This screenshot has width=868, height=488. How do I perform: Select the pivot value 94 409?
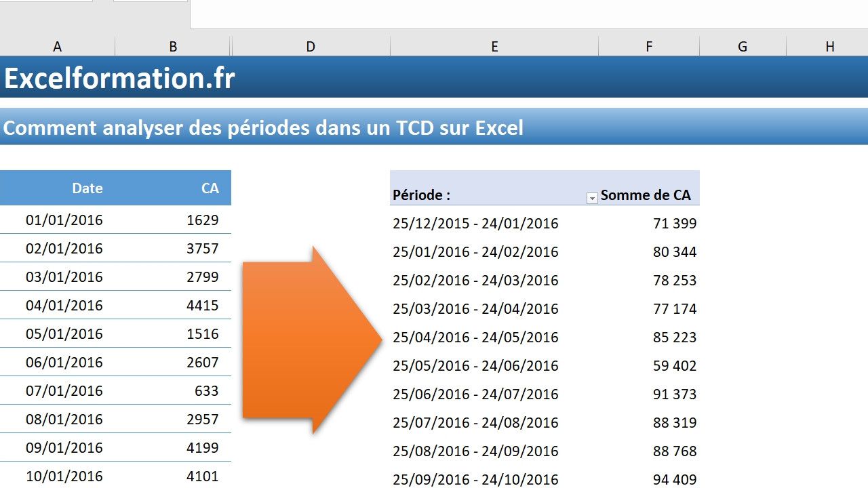674,479
